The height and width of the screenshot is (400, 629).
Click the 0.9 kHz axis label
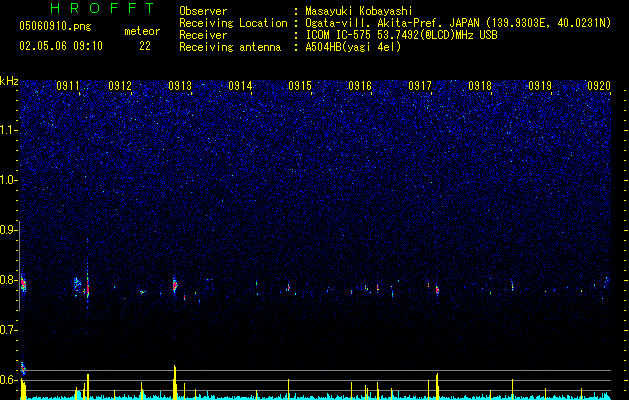[x=8, y=230]
